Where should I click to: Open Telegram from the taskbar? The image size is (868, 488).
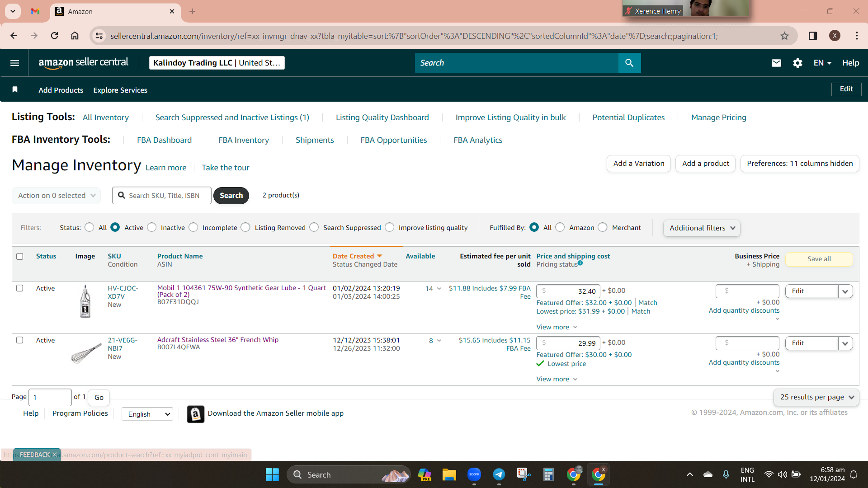click(x=499, y=474)
